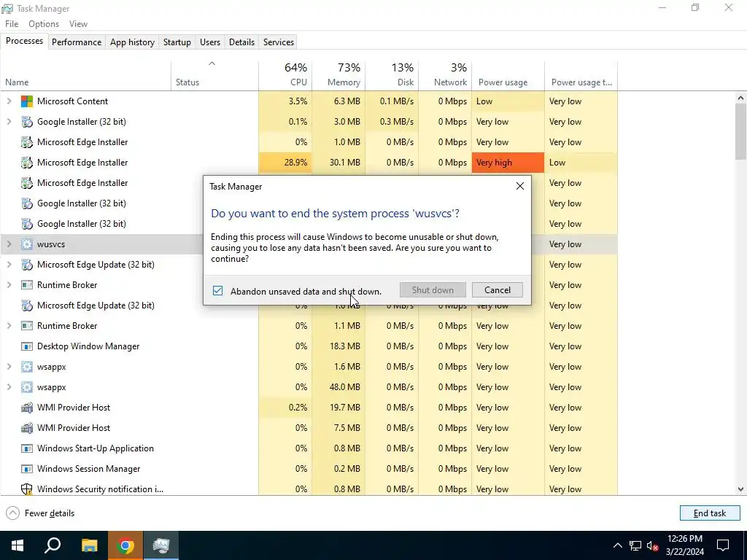Switch to the Users tab
Viewport: 747px width, 560px height.
210,42
